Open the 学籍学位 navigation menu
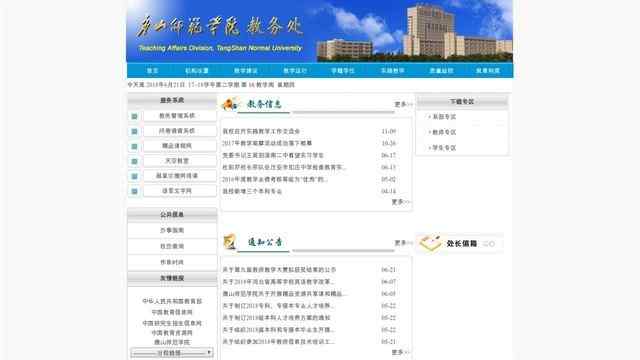Image resolution: width=640 pixels, height=360 pixels. coord(343,71)
